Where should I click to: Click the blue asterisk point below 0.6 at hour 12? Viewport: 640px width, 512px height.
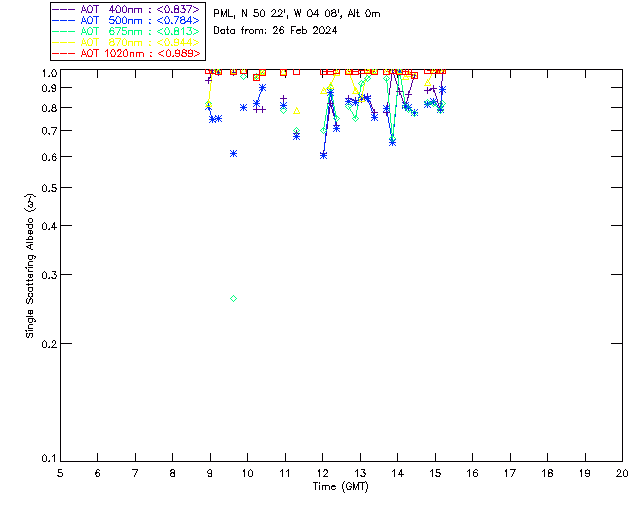(x=323, y=155)
